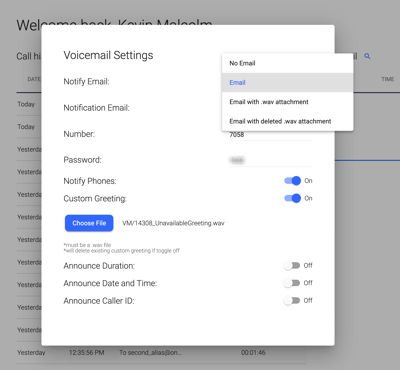Image resolution: width=400 pixels, height=370 pixels.
Task: Click the DATE column header in background table
Action: click(x=34, y=79)
